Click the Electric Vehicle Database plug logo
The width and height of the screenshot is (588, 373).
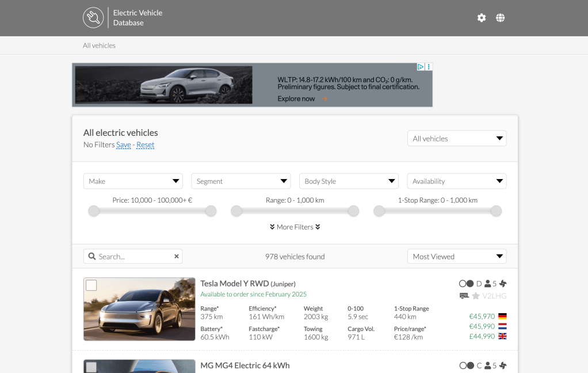tap(94, 17)
